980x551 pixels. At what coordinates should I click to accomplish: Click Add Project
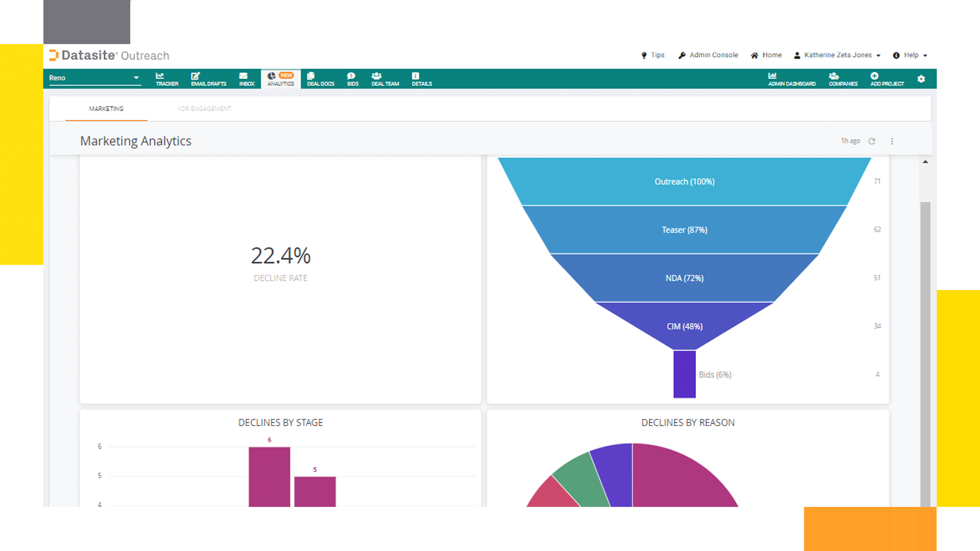887,79
